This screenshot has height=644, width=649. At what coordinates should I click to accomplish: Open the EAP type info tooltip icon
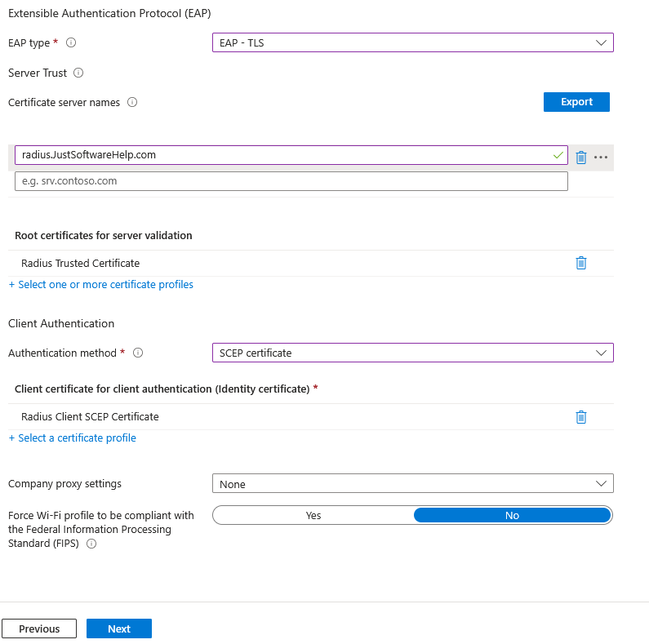coord(71,42)
